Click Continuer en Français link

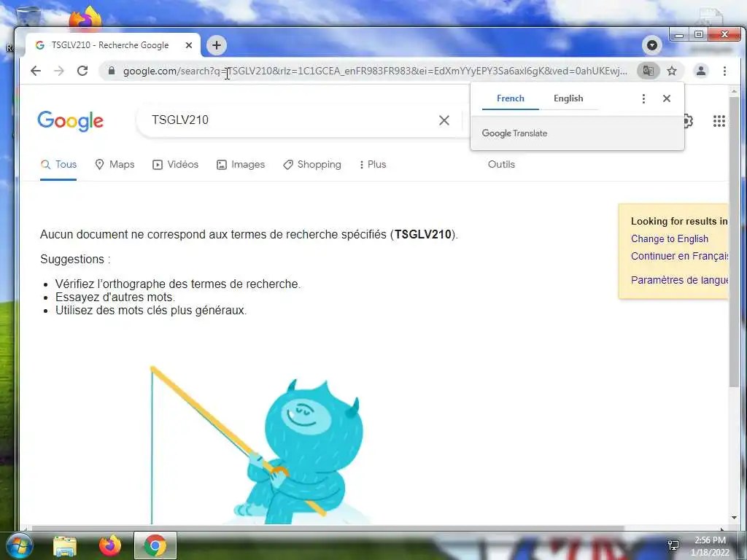coord(679,256)
